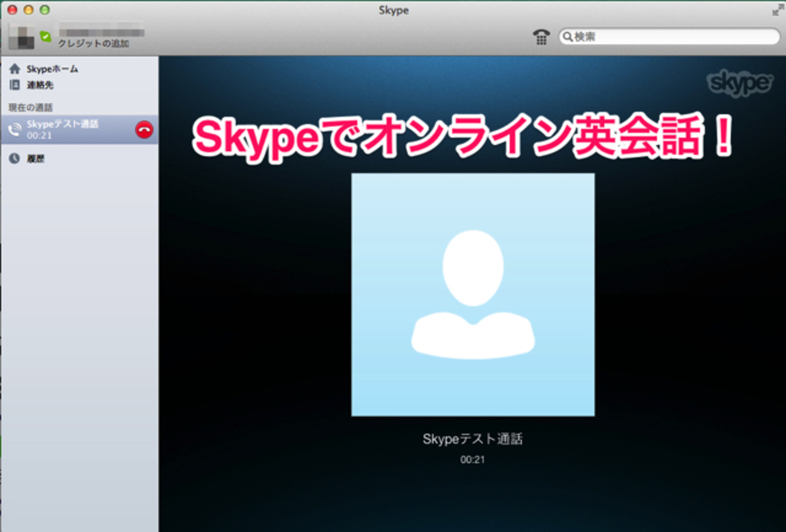
Task: Click the 00:21 call timer below avatar
Action: (x=473, y=459)
